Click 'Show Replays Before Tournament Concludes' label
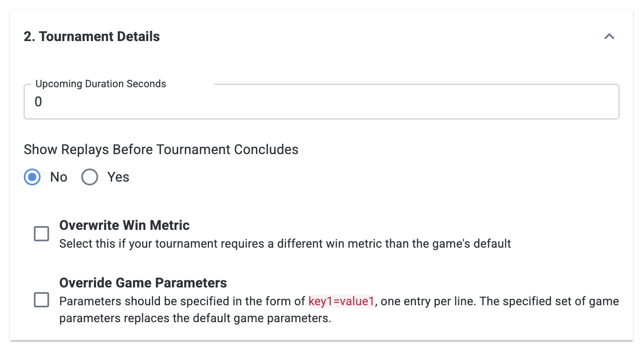 (161, 149)
